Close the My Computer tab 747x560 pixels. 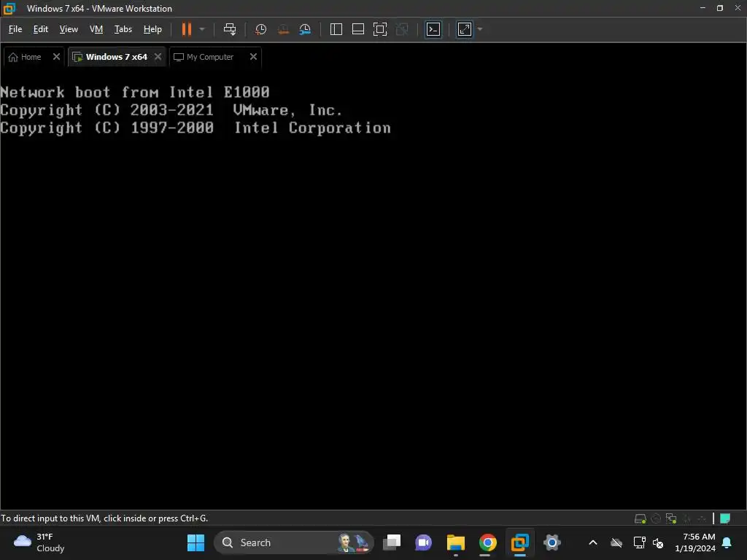point(253,57)
